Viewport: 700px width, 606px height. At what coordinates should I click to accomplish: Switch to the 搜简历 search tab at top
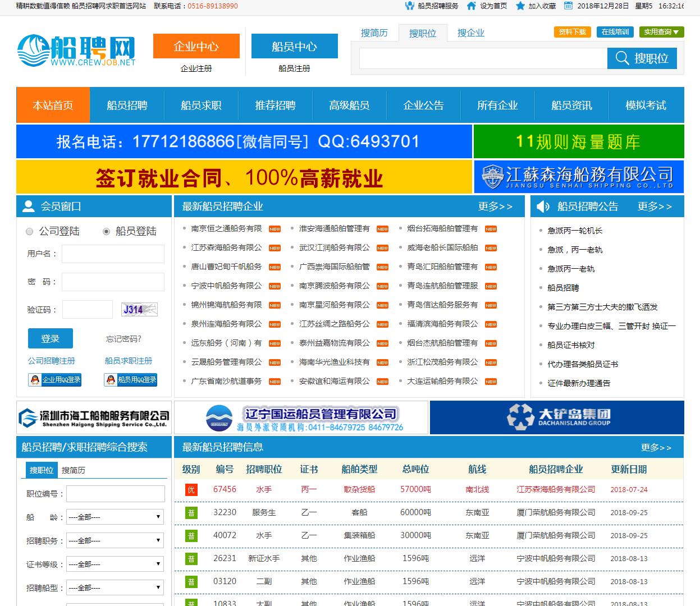[x=374, y=33]
